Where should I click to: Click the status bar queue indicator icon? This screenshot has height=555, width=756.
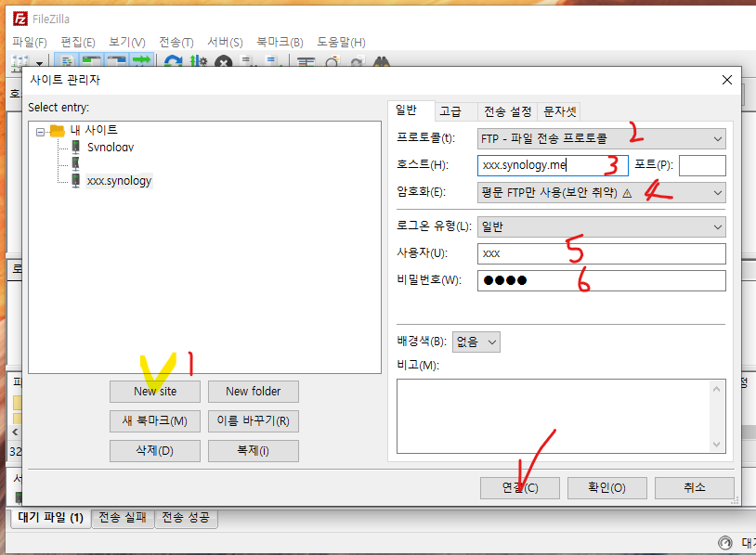point(724,543)
